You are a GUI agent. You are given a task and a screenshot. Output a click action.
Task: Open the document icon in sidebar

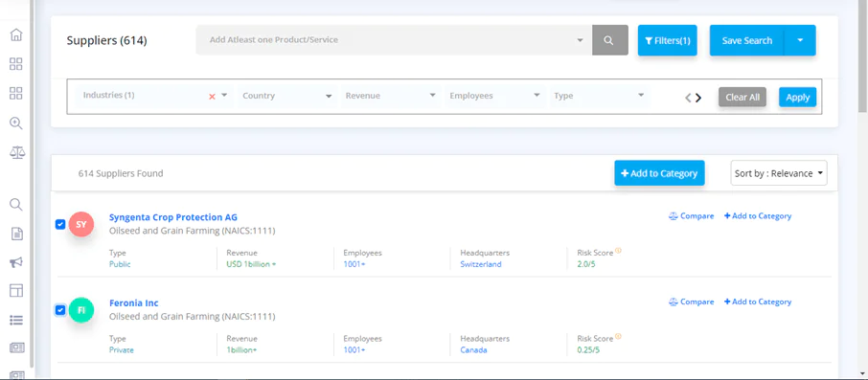(17, 234)
